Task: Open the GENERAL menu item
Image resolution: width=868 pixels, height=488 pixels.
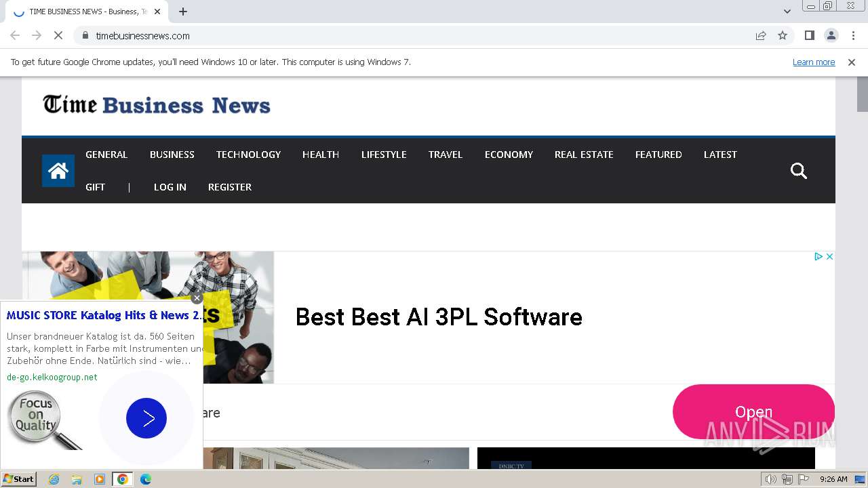Action: pyautogui.click(x=106, y=155)
